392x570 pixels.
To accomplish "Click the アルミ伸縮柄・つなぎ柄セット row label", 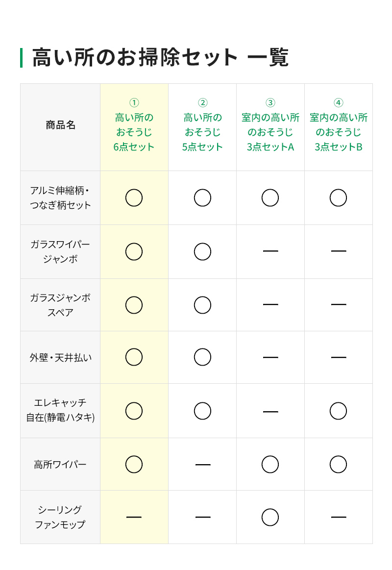I will (x=60, y=198).
